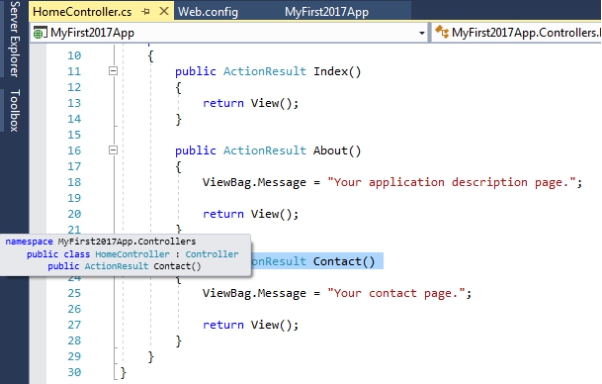Click HomeController in the tooltip

point(132,254)
